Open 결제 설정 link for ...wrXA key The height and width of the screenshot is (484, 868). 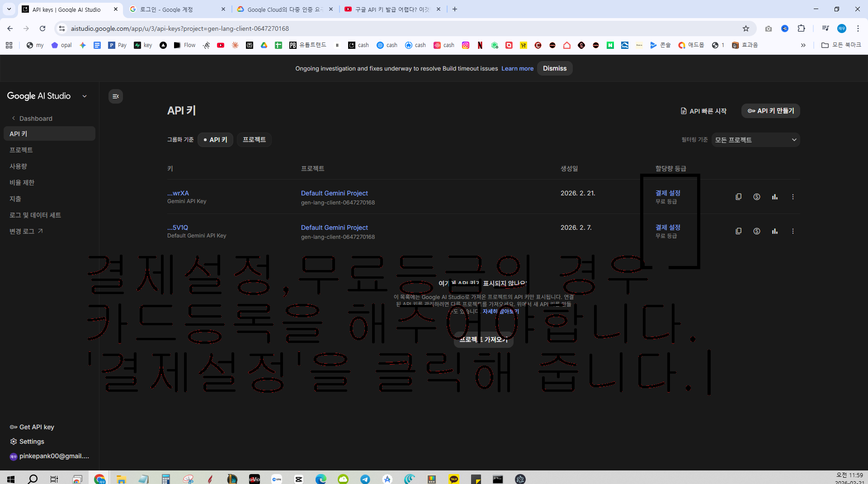[668, 193]
